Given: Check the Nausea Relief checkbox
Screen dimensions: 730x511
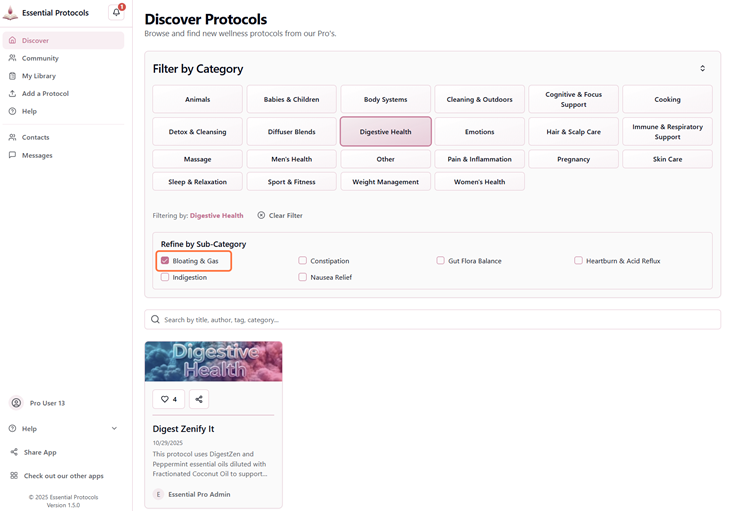Looking at the screenshot, I should tap(303, 277).
